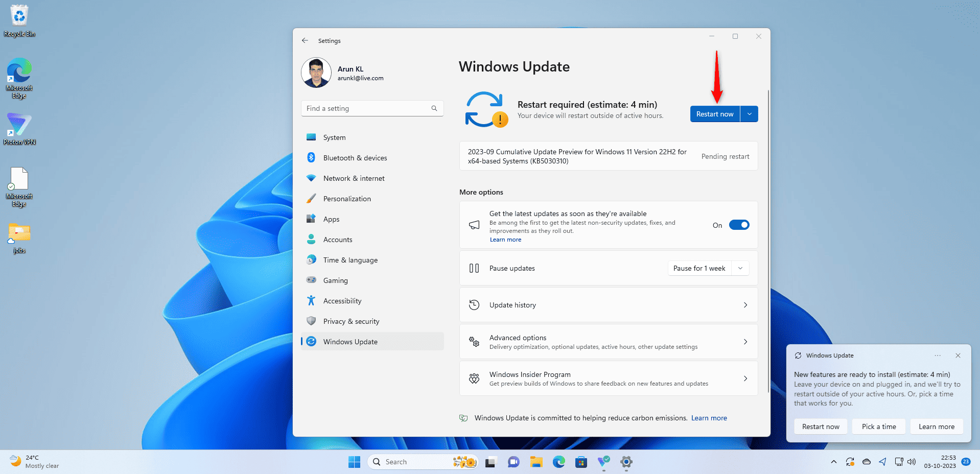Click the Settings window vertical scrollbar
Screen dimensions: 980x474
[768, 241]
